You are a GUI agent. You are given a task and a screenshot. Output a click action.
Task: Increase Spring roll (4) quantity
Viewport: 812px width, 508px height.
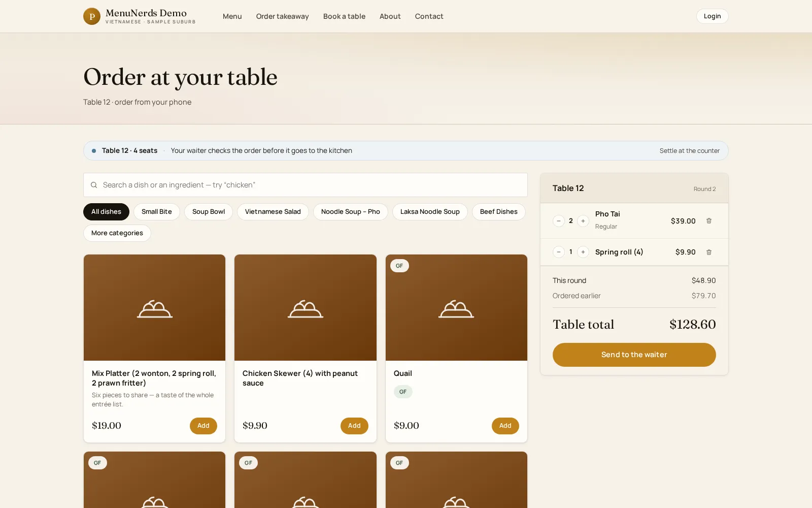point(583,252)
